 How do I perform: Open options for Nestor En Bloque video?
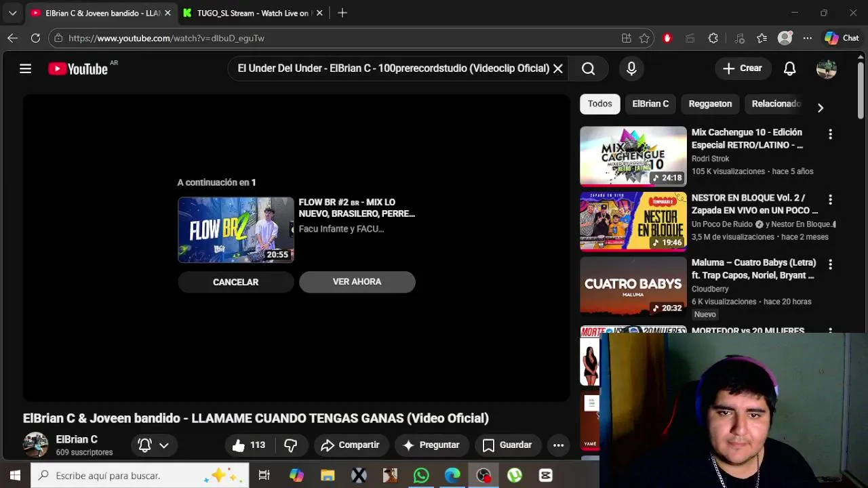click(x=830, y=199)
